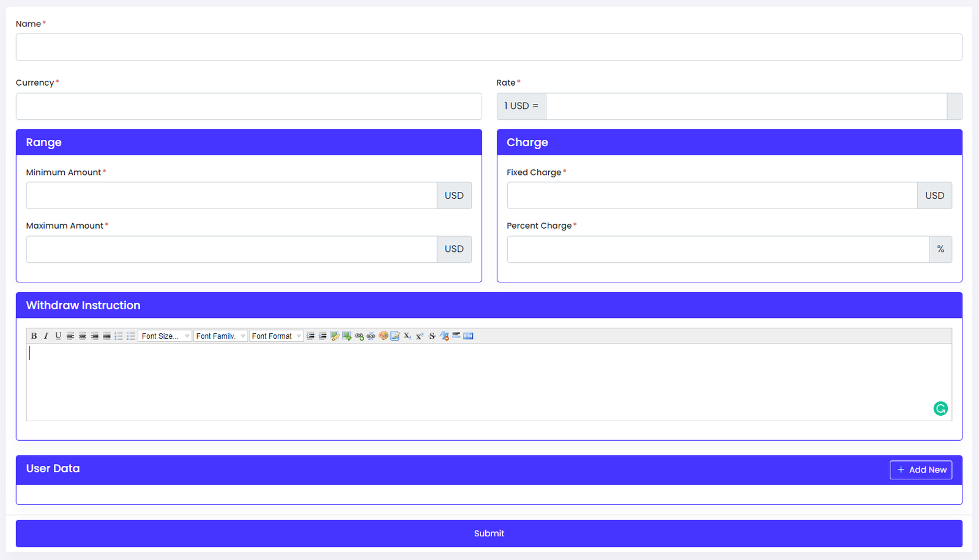Toggle italic text formatting

pos(46,336)
